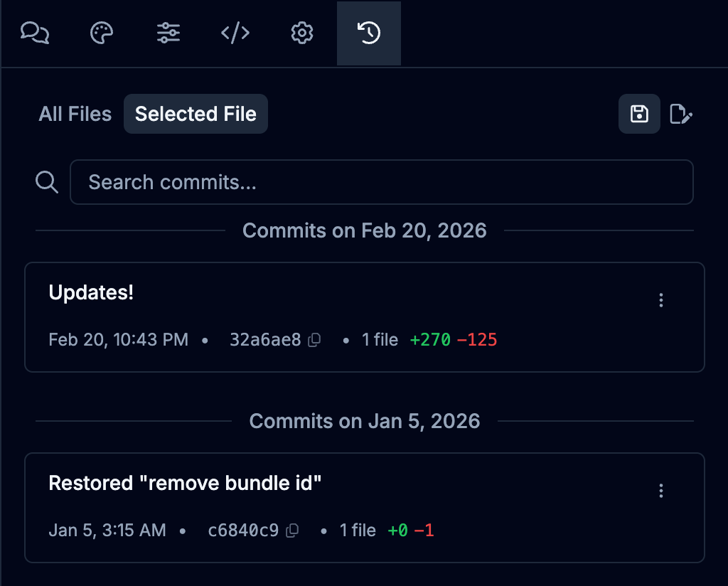Click the Commits on Feb 20, 2026 header

tap(365, 230)
